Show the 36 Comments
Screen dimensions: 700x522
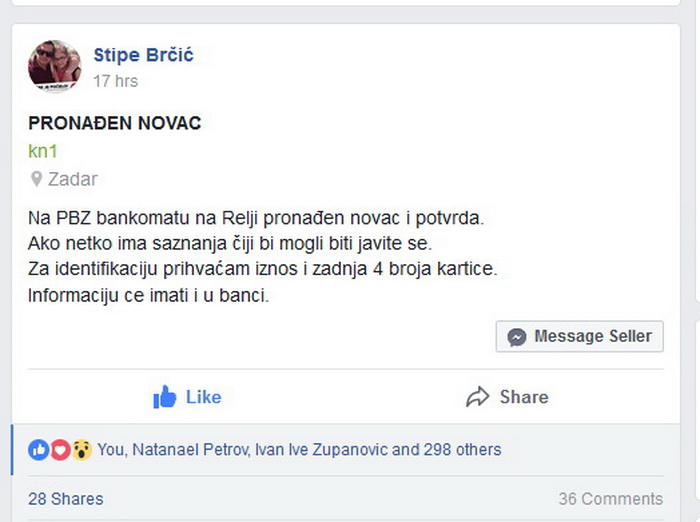coord(611,499)
